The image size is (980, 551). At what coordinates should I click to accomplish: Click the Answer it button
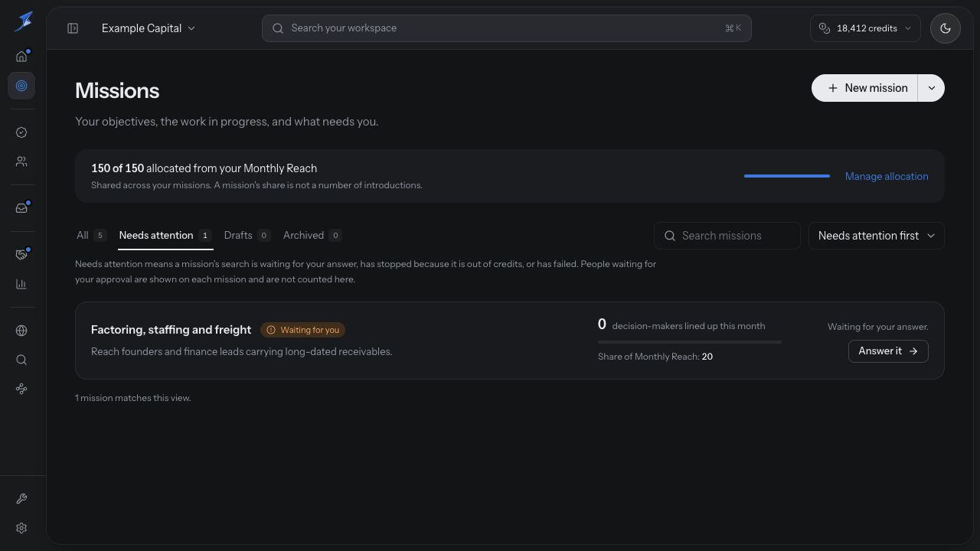888,351
